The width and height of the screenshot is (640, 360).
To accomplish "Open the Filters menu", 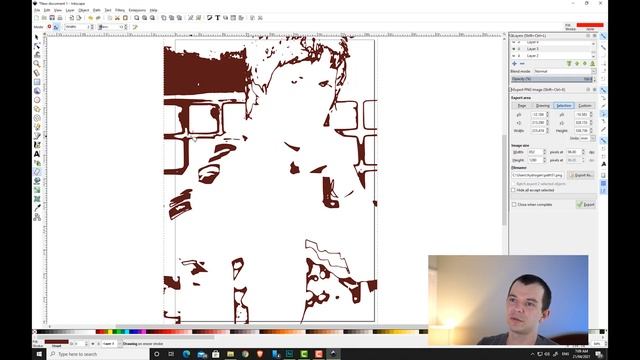I will tap(120, 10).
